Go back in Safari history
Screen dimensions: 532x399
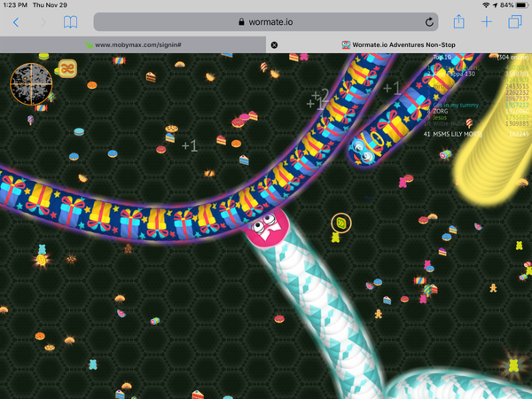tap(16, 22)
